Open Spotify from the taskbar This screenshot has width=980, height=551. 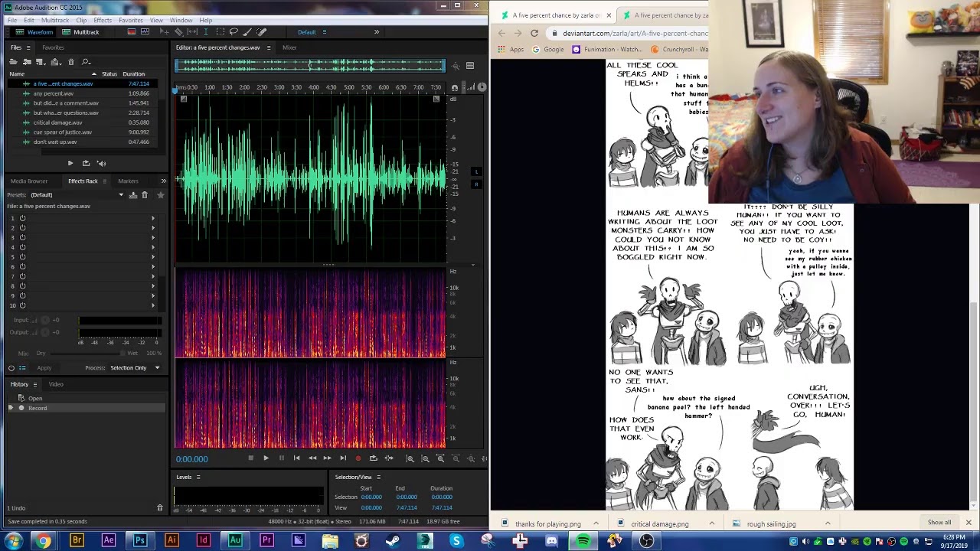click(583, 541)
